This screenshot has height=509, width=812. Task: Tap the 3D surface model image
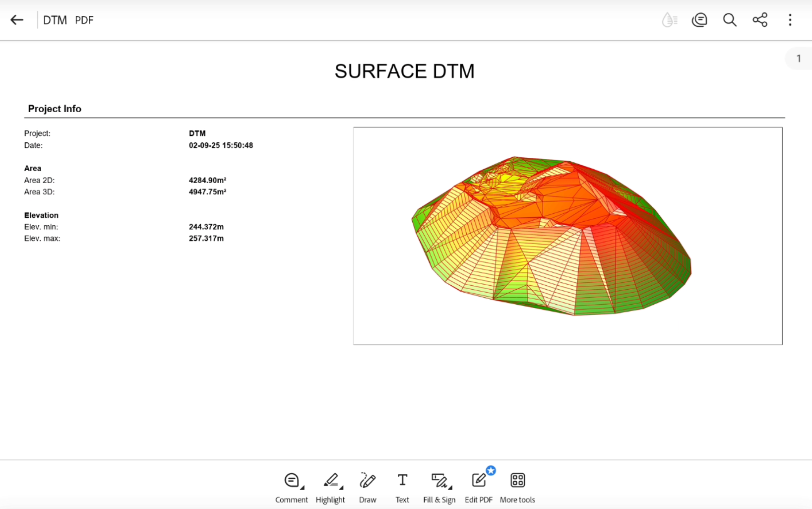point(552,236)
